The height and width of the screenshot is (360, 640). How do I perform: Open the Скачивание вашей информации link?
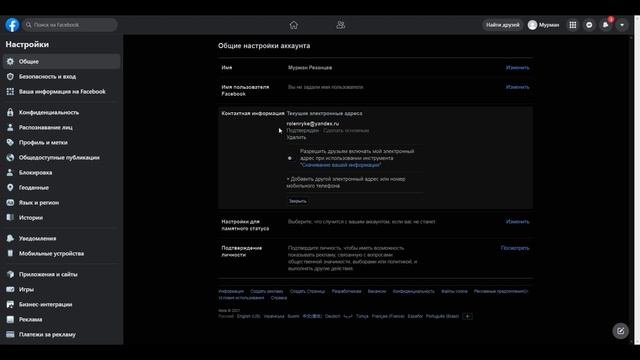341,165
